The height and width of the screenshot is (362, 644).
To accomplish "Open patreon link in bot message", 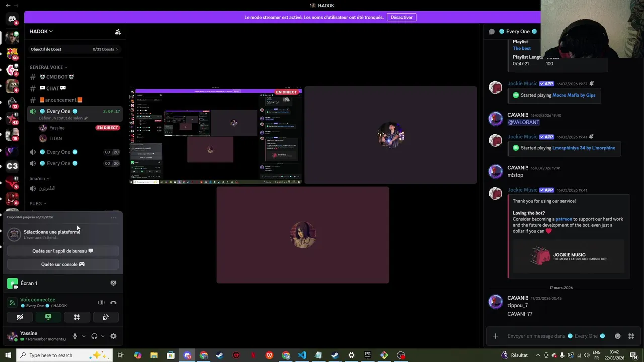I will click(x=563, y=219).
